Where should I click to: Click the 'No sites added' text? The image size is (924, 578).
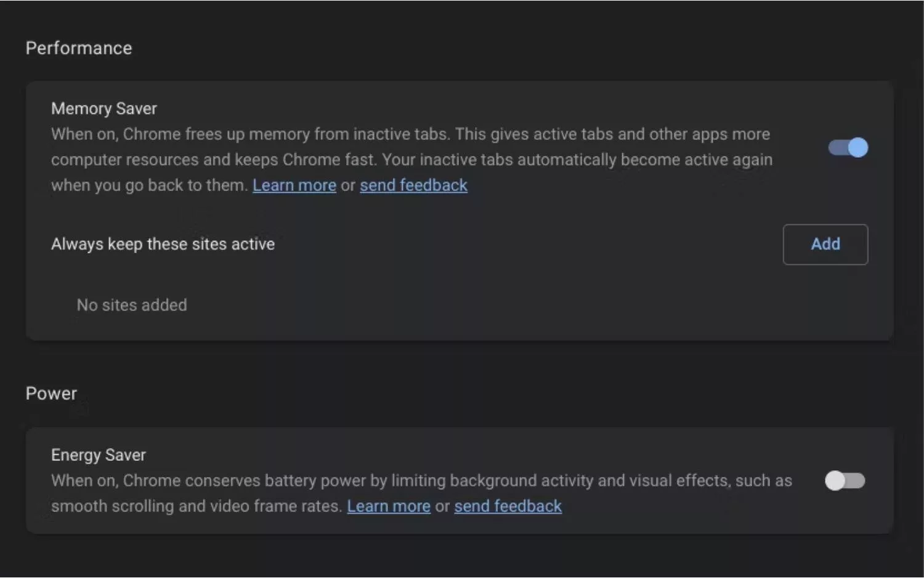coord(132,305)
